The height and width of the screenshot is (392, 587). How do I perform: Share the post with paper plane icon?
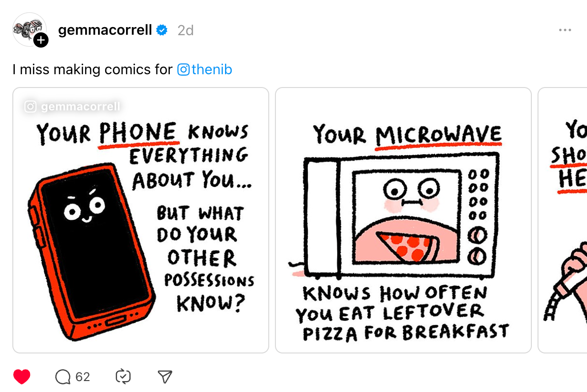(165, 377)
